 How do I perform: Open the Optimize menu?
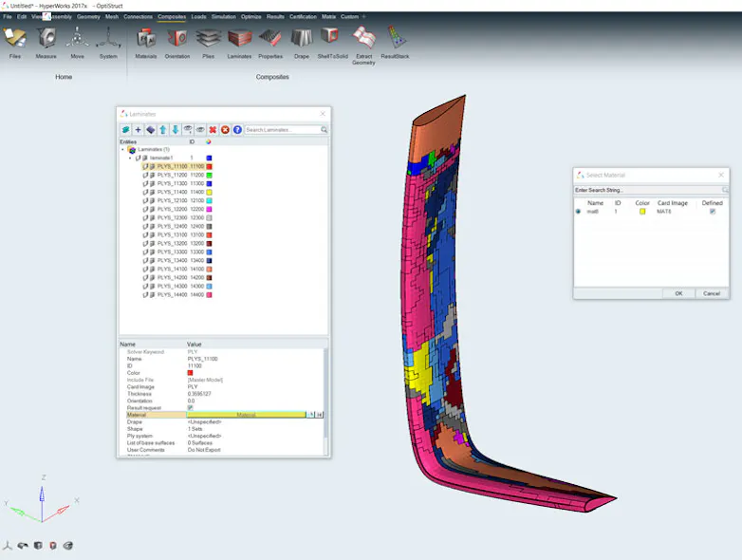(250, 16)
